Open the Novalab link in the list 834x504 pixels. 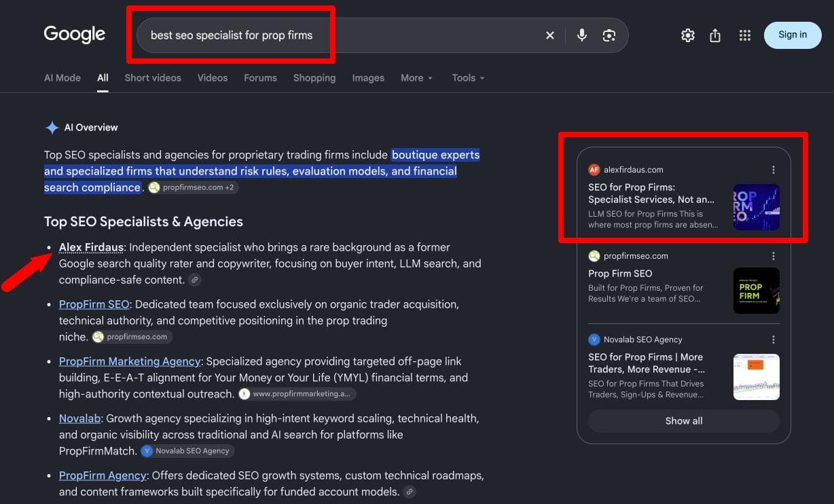pyautogui.click(x=79, y=418)
